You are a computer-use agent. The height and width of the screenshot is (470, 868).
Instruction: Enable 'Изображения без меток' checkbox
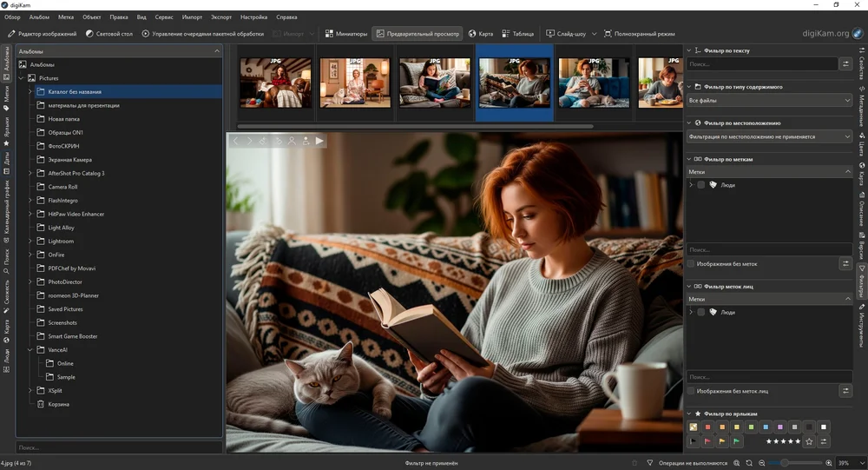click(x=691, y=263)
